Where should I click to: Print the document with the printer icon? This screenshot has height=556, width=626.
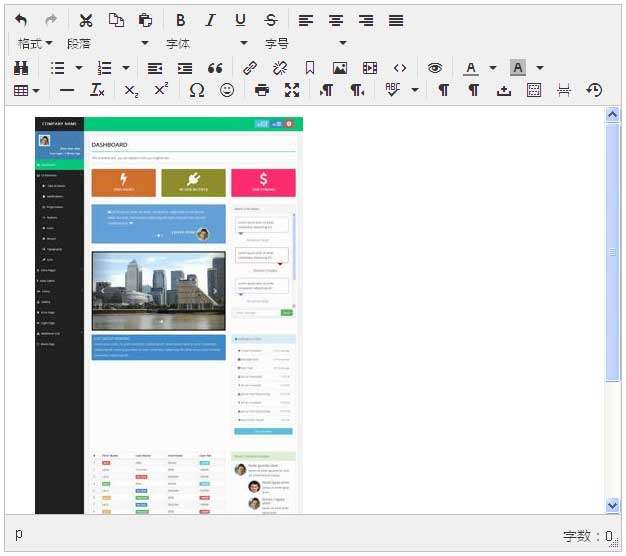tap(262, 90)
